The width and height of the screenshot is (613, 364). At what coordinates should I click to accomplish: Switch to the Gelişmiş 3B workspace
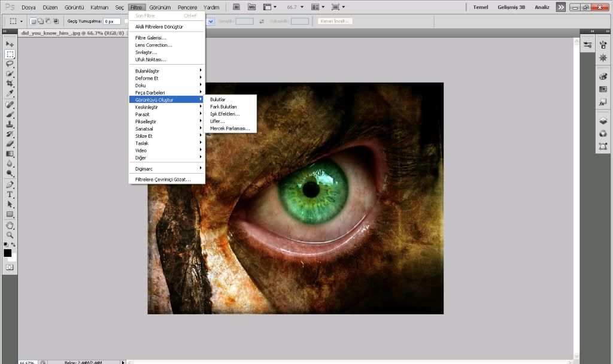511,7
